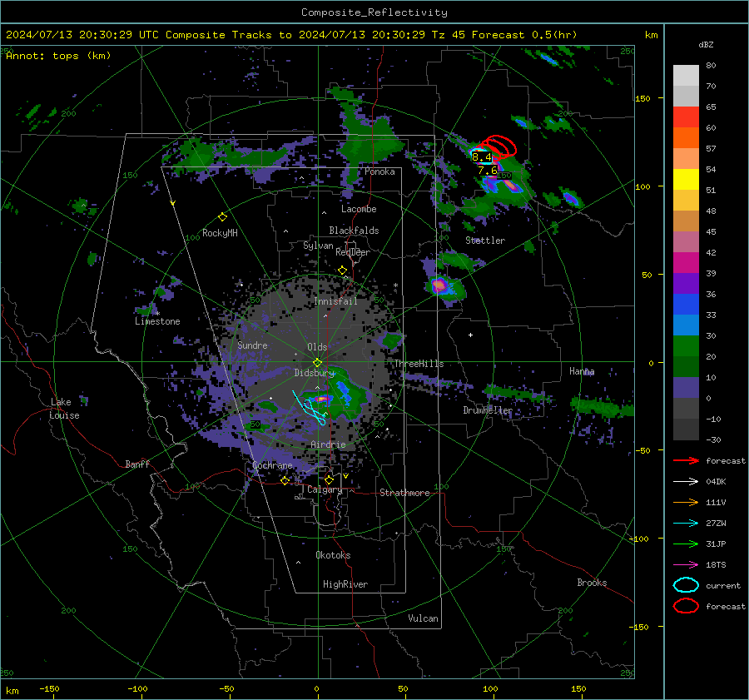
Task: Click the Ponoka city label
Action: (x=379, y=171)
